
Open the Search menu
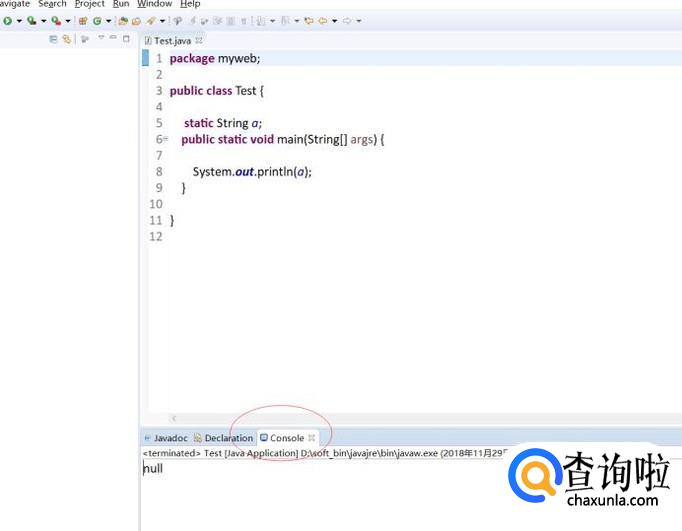tap(52, 4)
